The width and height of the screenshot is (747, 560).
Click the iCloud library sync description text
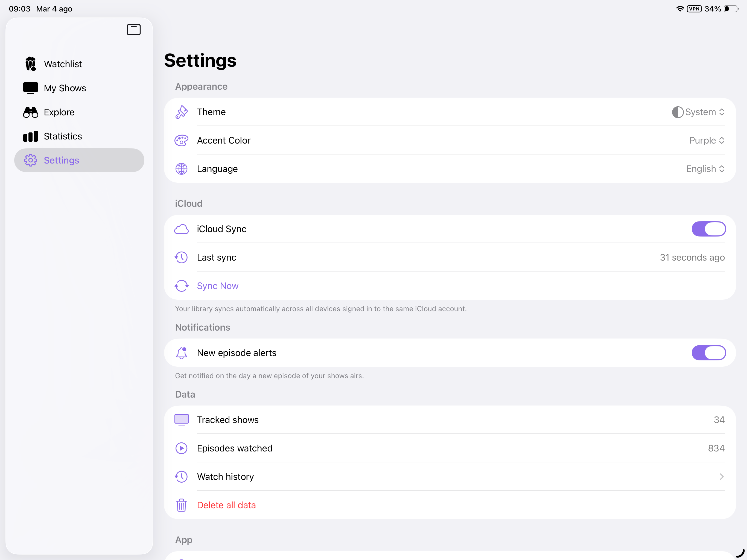321,309
